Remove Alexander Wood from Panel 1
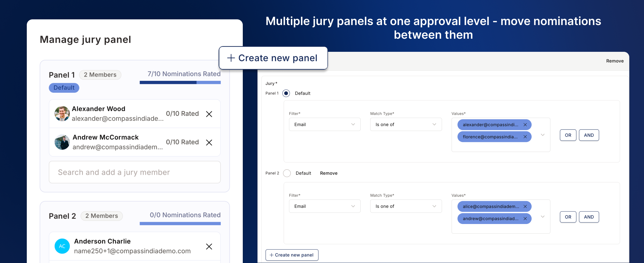The height and width of the screenshot is (263, 644). pyautogui.click(x=209, y=114)
